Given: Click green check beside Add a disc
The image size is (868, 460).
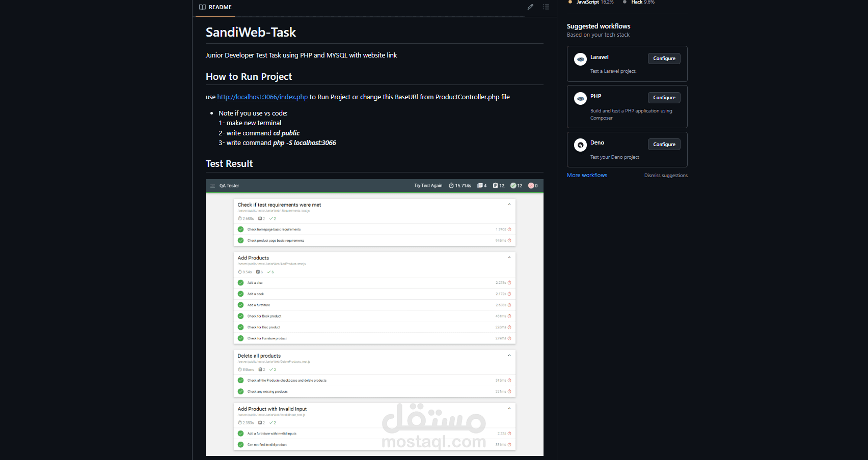Looking at the screenshot, I should point(240,283).
